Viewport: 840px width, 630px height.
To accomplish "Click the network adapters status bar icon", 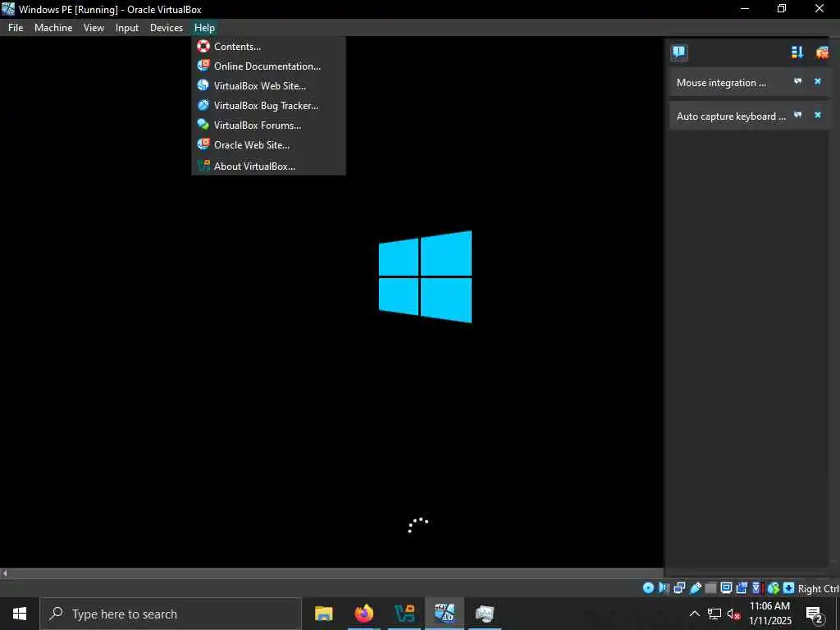I will point(679,588).
